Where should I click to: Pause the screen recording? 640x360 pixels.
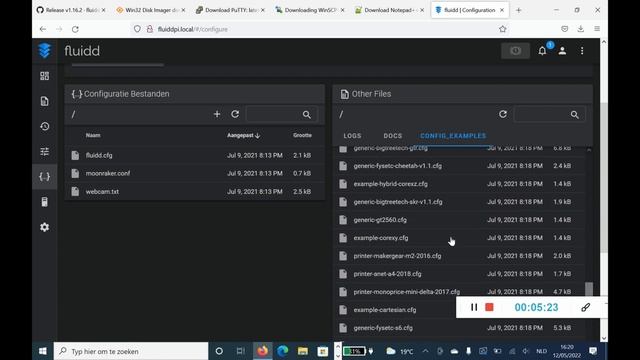click(x=474, y=307)
